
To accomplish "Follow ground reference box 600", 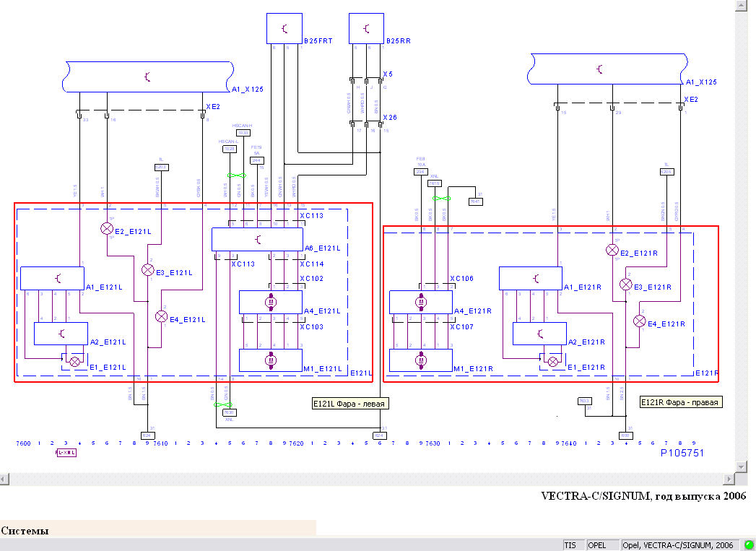I will point(626,435).
